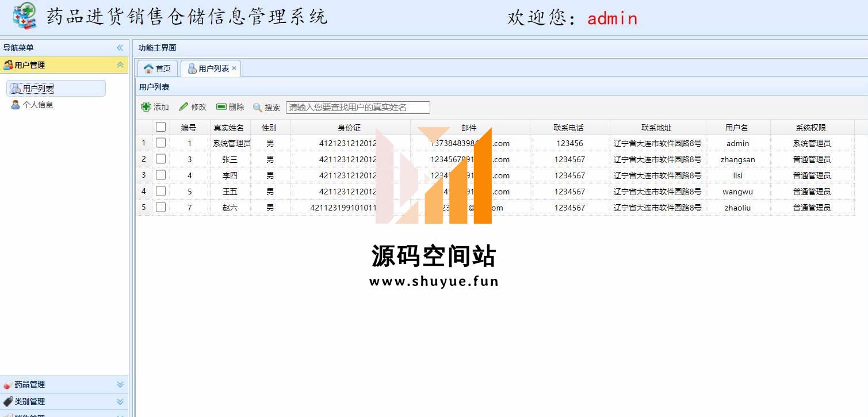The width and height of the screenshot is (868, 417).
Task: Switch to the 用户列表 tab
Action: 211,68
